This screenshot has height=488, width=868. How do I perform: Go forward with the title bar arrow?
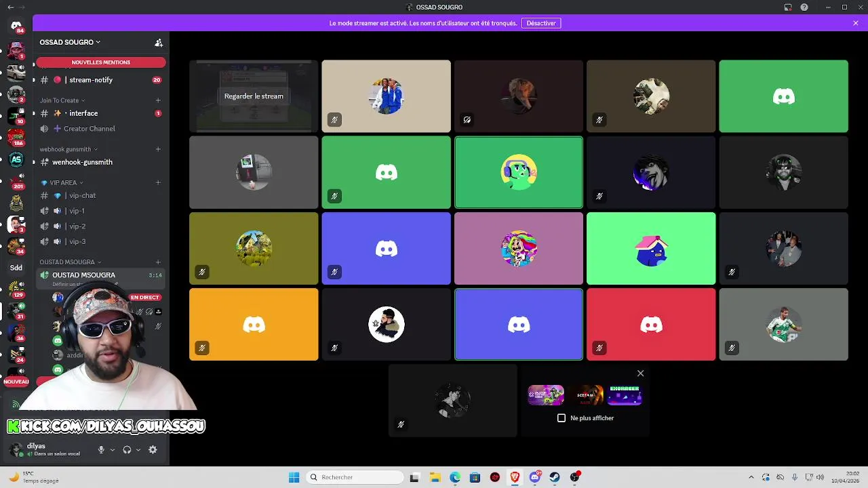coord(23,7)
